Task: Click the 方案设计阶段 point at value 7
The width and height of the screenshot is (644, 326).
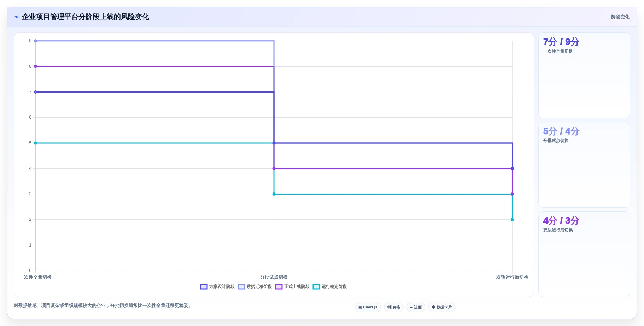Action: [x=35, y=92]
